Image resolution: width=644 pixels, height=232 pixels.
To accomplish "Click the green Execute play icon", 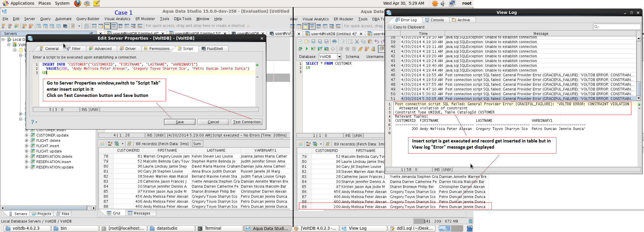I will click(307, 49).
